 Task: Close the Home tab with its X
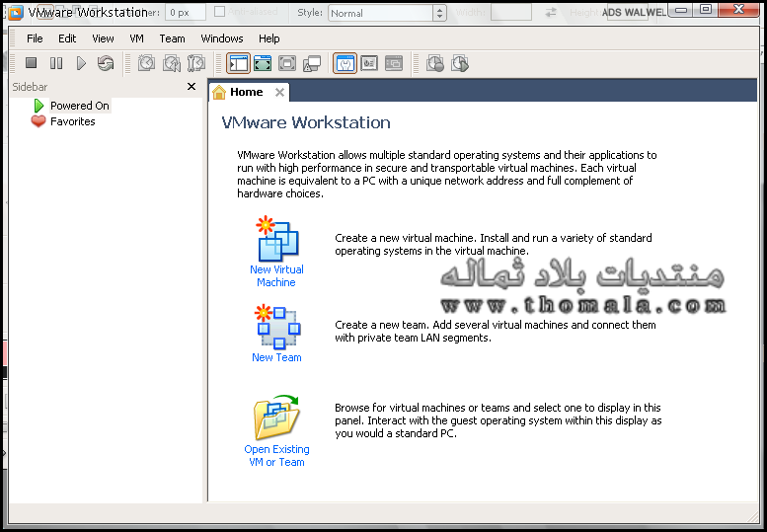tap(279, 92)
